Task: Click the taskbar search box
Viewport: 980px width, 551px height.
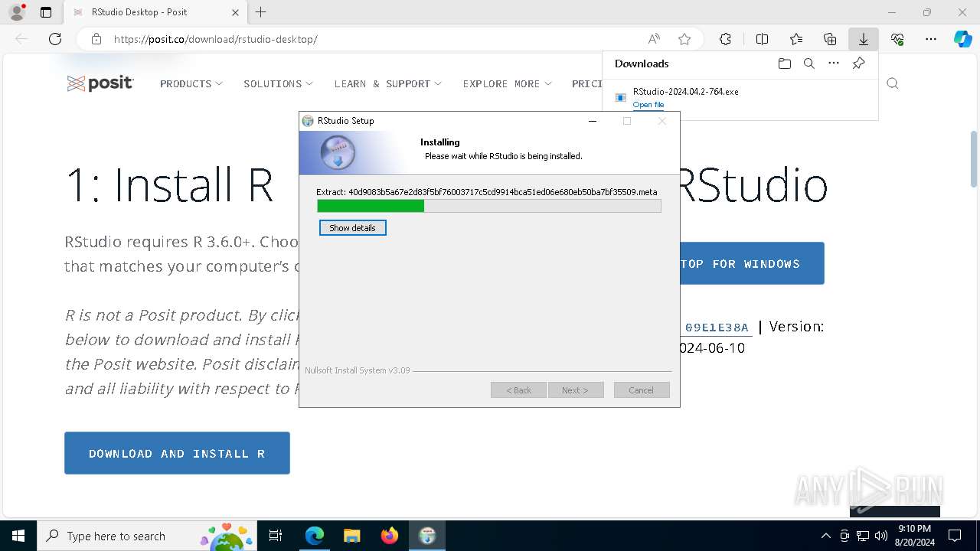Action: click(148, 536)
